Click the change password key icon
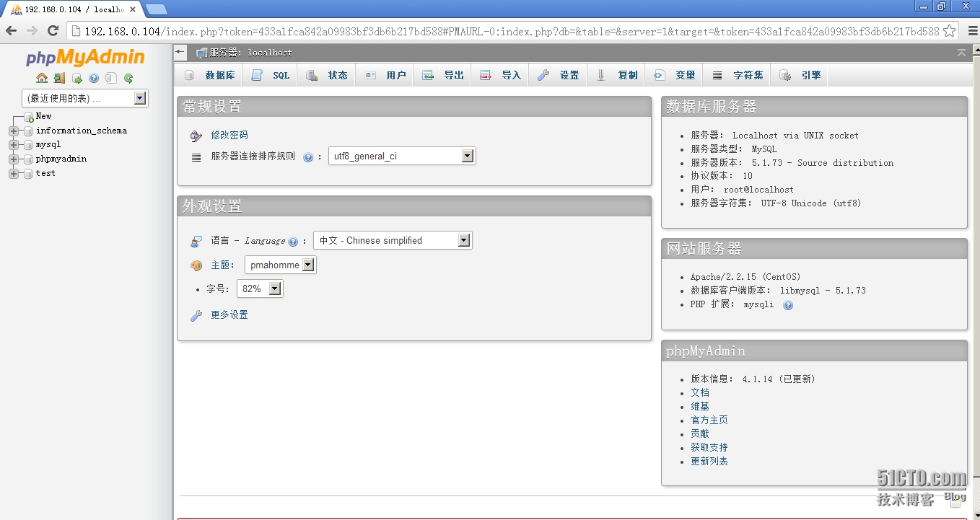Image resolution: width=980 pixels, height=520 pixels. pos(196,136)
